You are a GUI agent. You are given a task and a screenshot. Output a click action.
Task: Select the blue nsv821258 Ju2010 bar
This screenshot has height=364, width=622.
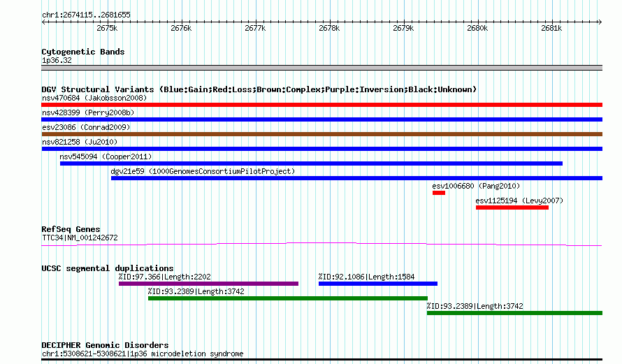321,149
